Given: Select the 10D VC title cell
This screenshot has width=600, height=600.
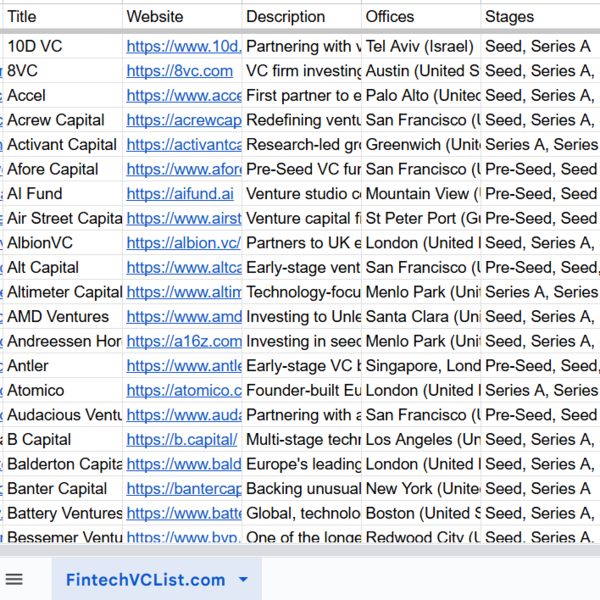Looking at the screenshot, I should [x=63, y=46].
